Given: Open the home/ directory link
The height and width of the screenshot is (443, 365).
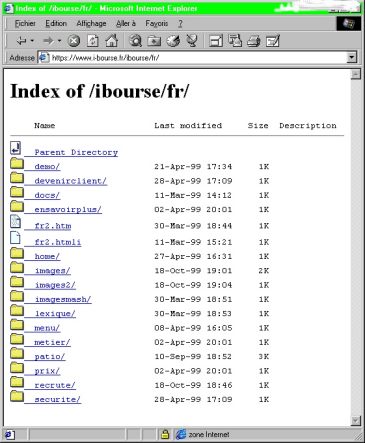Looking at the screenshot, I should (x=47, y=256).
